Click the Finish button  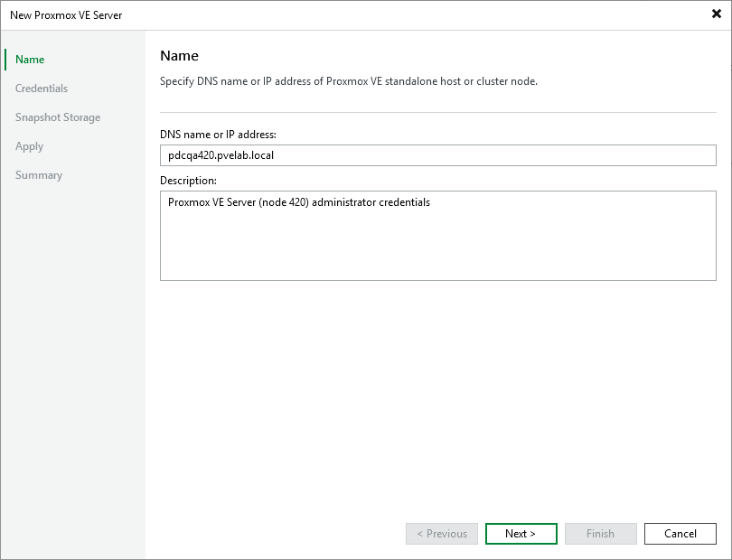point(600,533)
